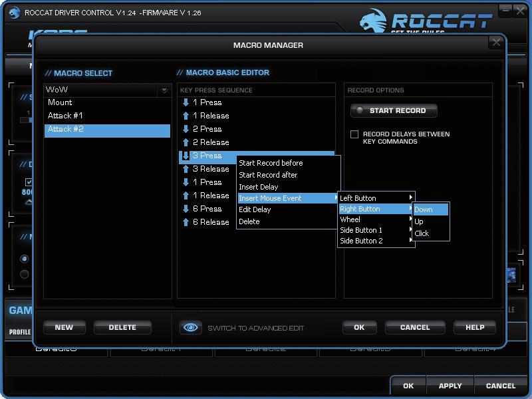The width and height of the screenshot is (532, 399).
Task: Choose Insert Delay from context menu
Action: (288, 187)
